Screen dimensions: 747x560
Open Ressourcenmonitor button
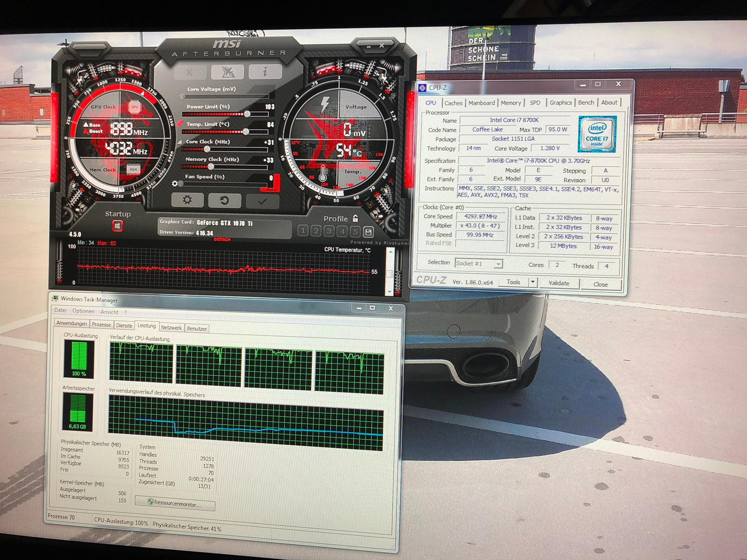click(x=175, y=504)
